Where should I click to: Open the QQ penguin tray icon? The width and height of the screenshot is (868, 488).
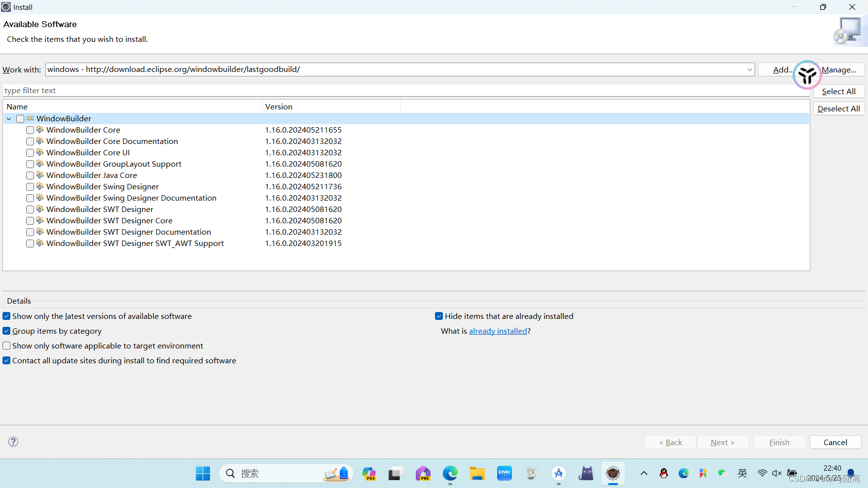(664, 473)
